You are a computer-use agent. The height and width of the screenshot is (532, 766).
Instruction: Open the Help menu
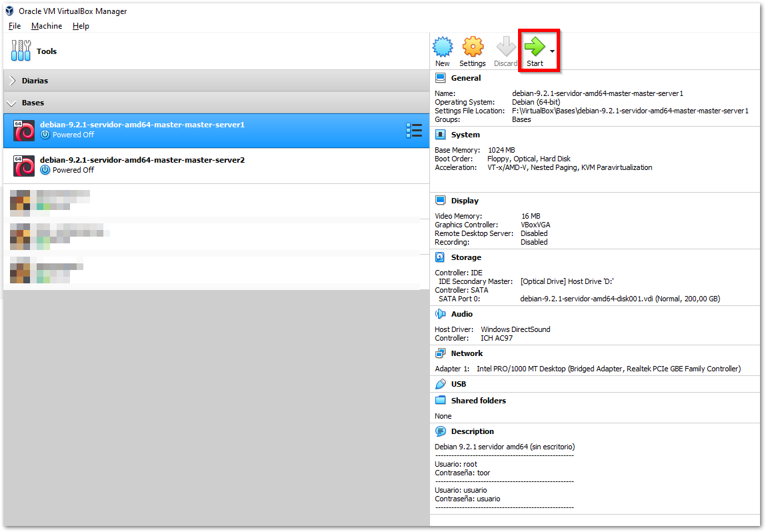coord(81,26)
